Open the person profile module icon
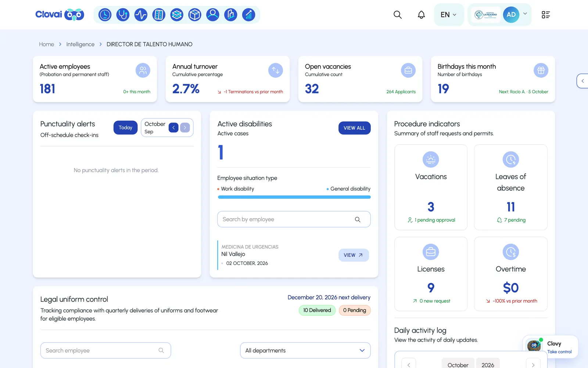Viewport: 588px width, 368px height. pyautogui.click(x=213, y=15)
